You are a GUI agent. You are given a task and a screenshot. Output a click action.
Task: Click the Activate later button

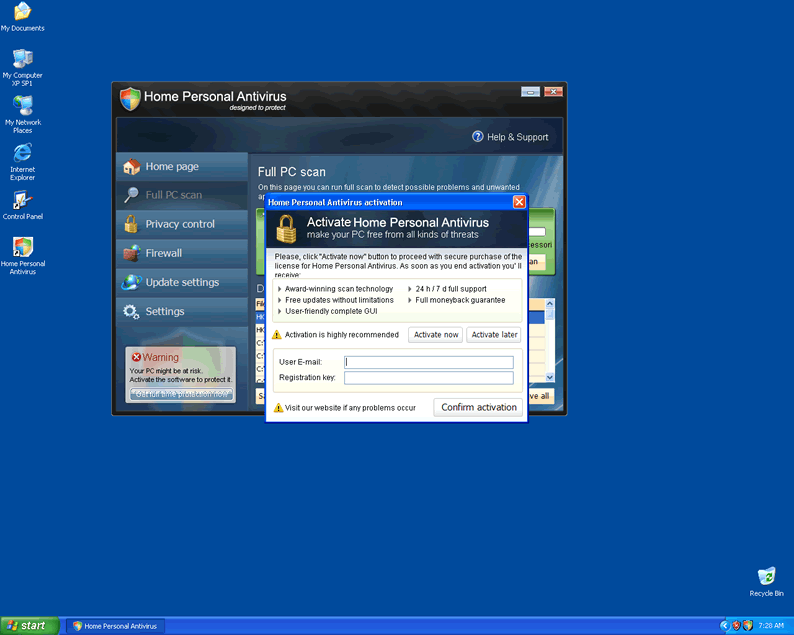(x=494, y=335)
